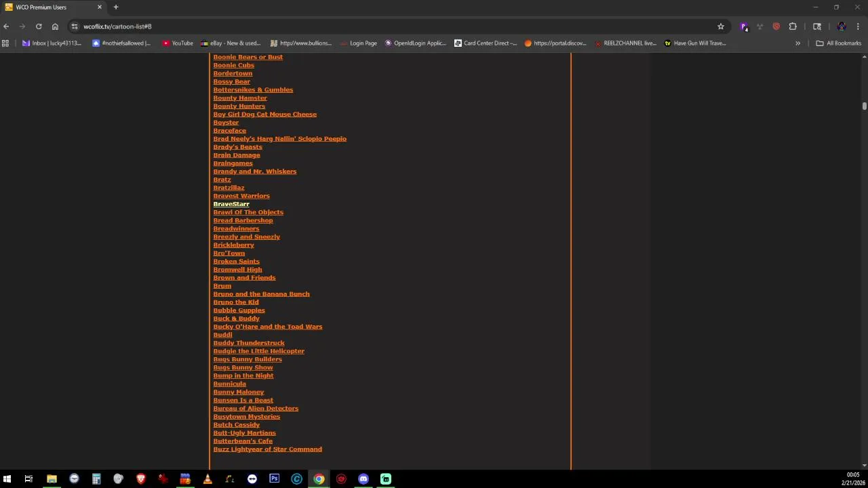Open VLC media player from the taskbar

click(x=208, y=479)
